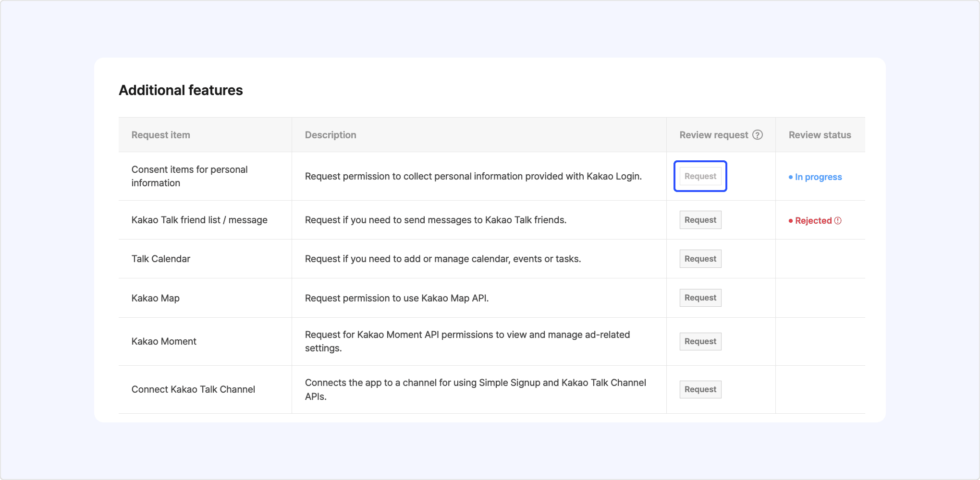Select "Consent items for personal information" item name
Image resolution: width=980 pixels, height=480 pixels.
(x=190, y=176)
